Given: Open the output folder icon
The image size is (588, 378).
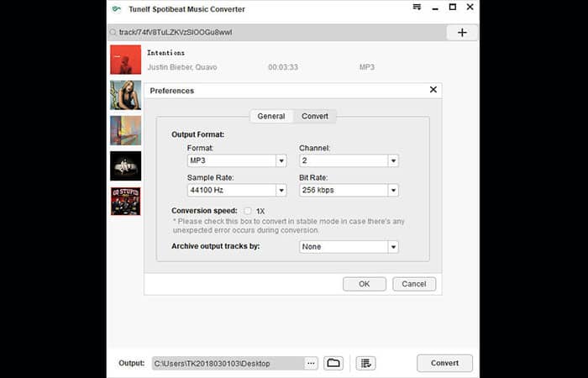Looking at the screenshot, I should 333,363.
